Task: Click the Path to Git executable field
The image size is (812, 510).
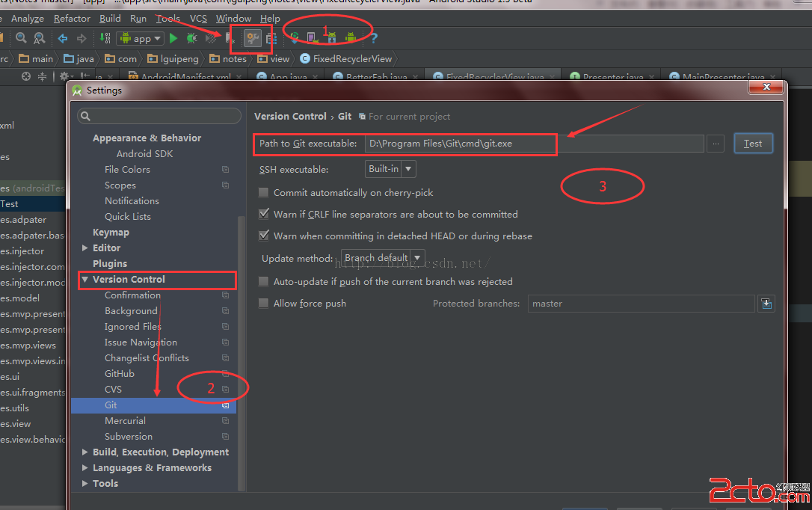Action: [534, 144]
